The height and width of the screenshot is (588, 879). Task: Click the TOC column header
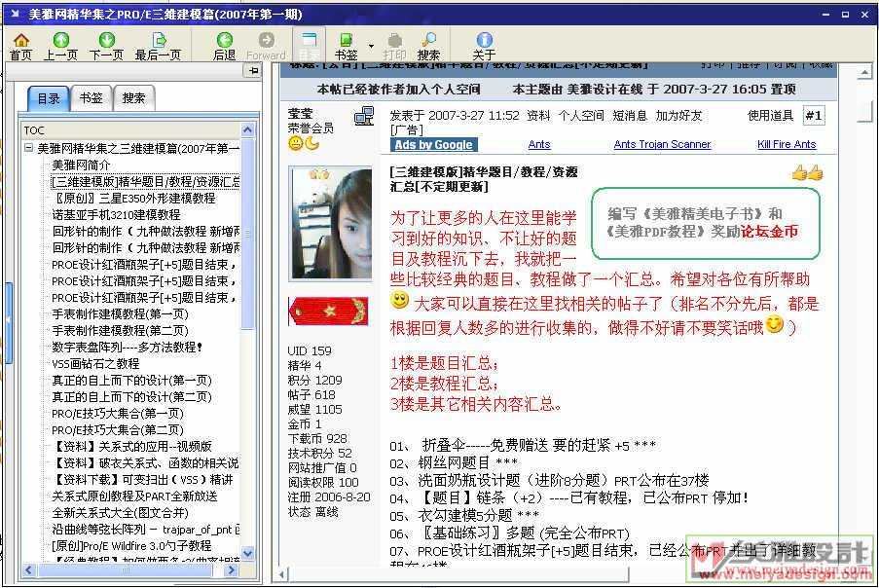pyautogui.click(x=130, y=130)
